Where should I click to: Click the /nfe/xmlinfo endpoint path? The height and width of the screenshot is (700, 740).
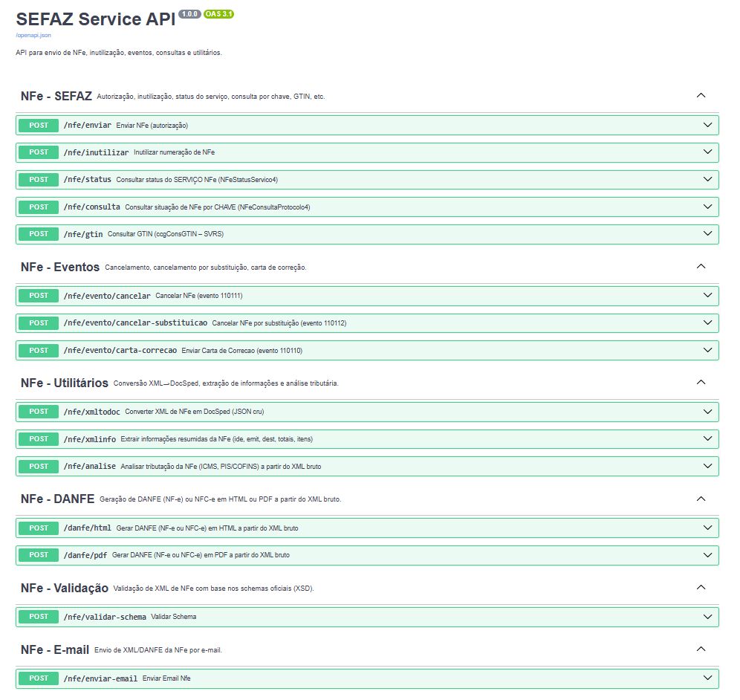click(x=89, y=439)
